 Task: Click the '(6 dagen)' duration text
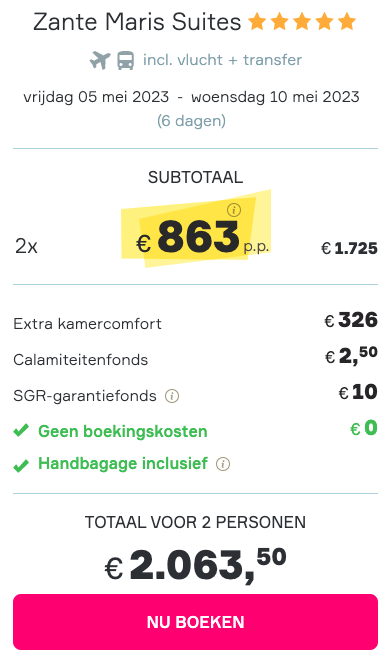pyautogui.click(x=191, y=121)
